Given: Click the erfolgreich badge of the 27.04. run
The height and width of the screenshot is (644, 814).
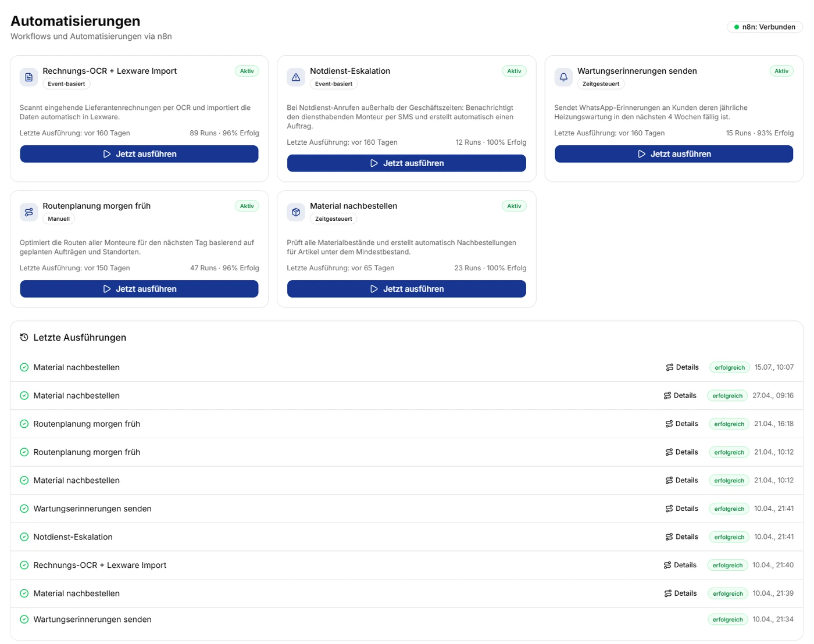Looking at the screenshot, I should [x=728, y=396].
